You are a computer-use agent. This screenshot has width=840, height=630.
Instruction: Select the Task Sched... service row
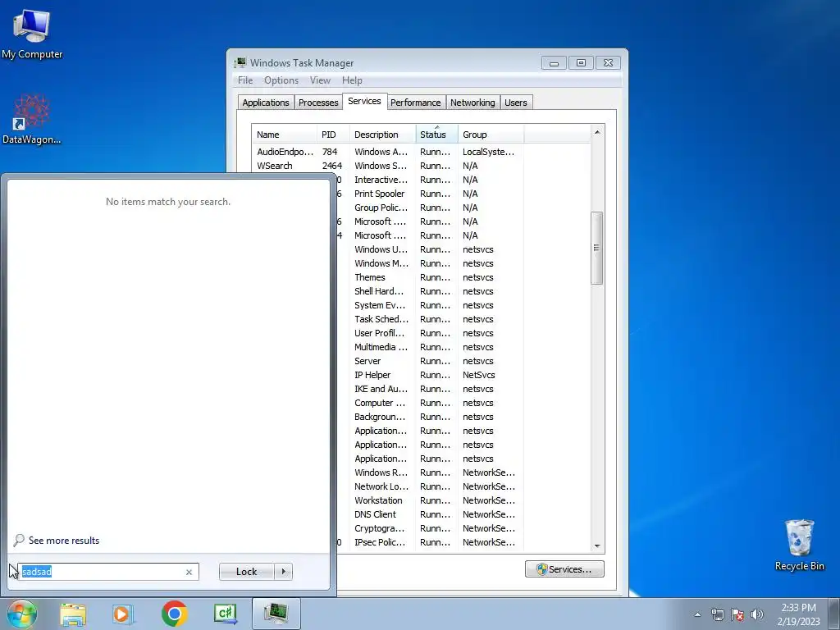coord(463,319)
